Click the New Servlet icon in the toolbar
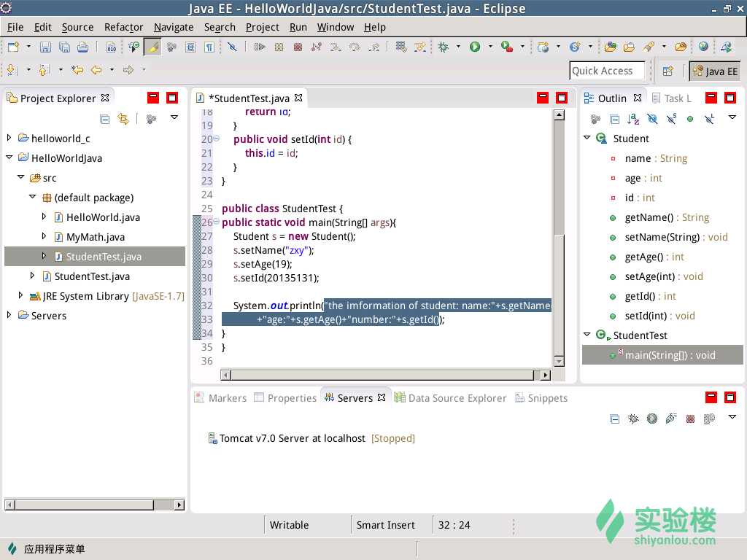Image resolution: width=747 pixels, height=560 pixels. (x=575, y=47)
